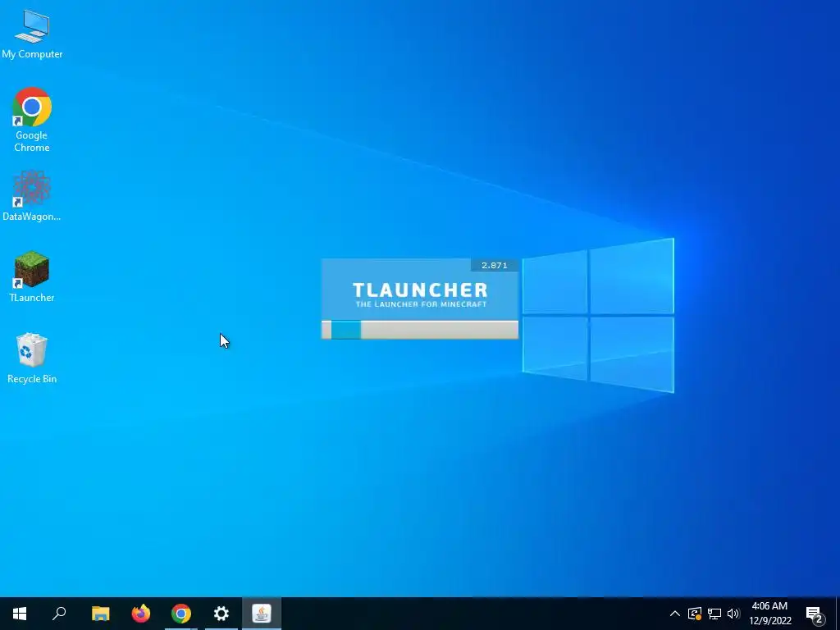Open Settings gear in the taskbar
Viewport: 840px width, 630px height.
coord(221,614)
